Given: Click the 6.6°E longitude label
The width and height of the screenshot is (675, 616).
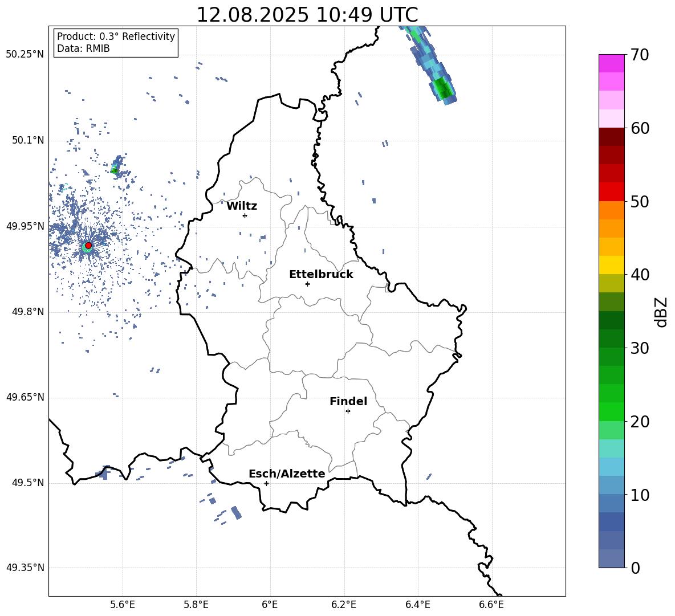Looking at the screenshot, I should click(x=491, y=605).
